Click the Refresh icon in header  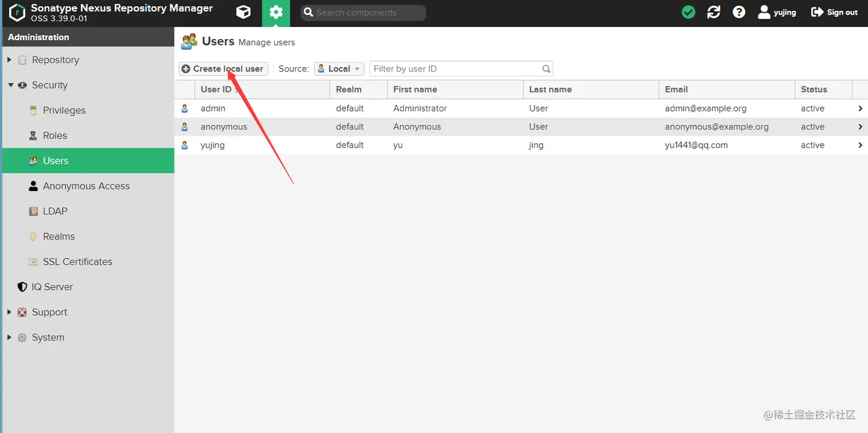pos(714,12)
